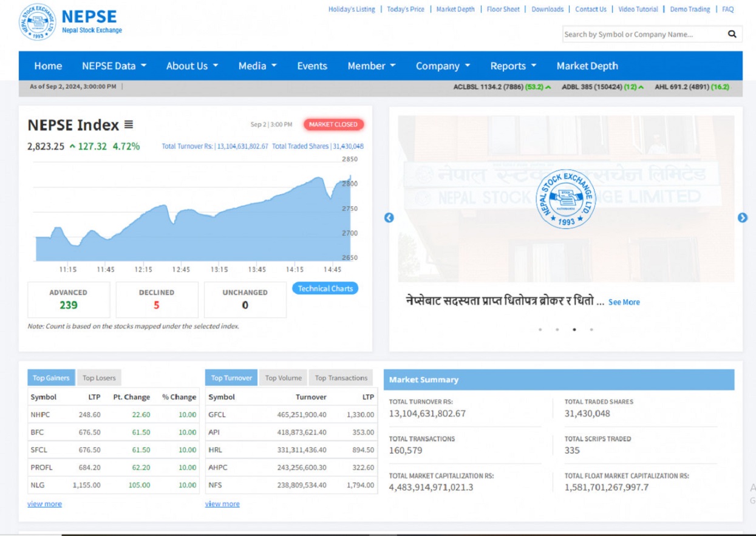Open the Reports dropdown in navbar
This screenshot has height=536, width=756.
513,66
